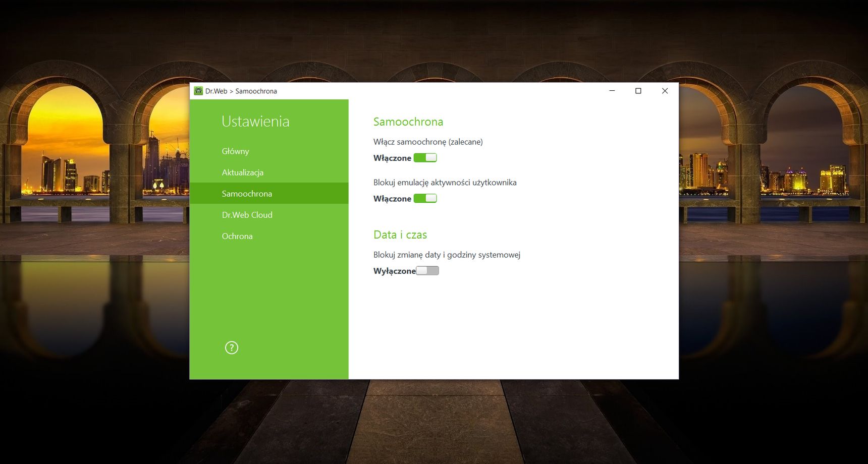
Task: Click "Włącz samoochronę (zalecane)" label
Action: click(x=428, y=142)
